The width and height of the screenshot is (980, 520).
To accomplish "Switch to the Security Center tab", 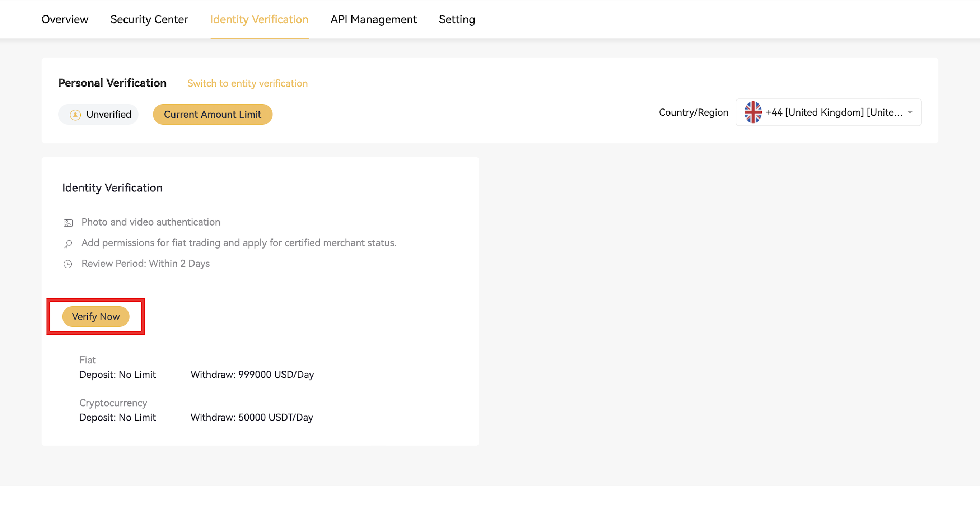I will (x=149, y=19).
